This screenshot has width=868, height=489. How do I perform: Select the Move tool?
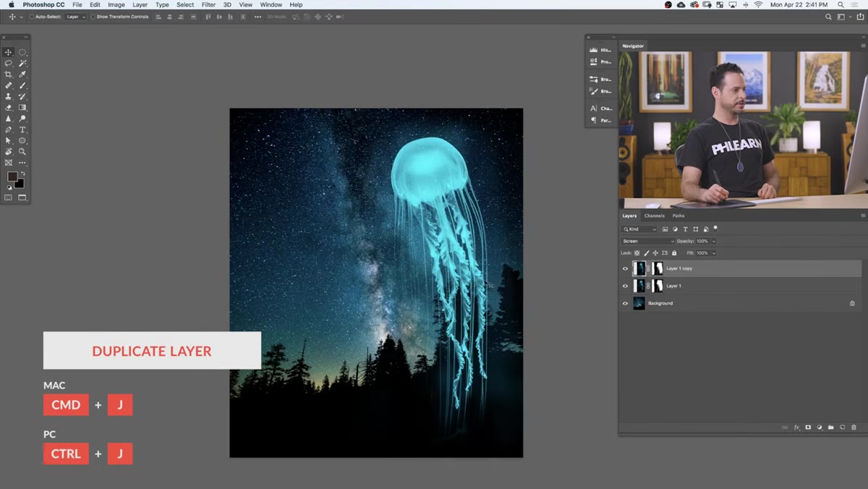(9, 52)
